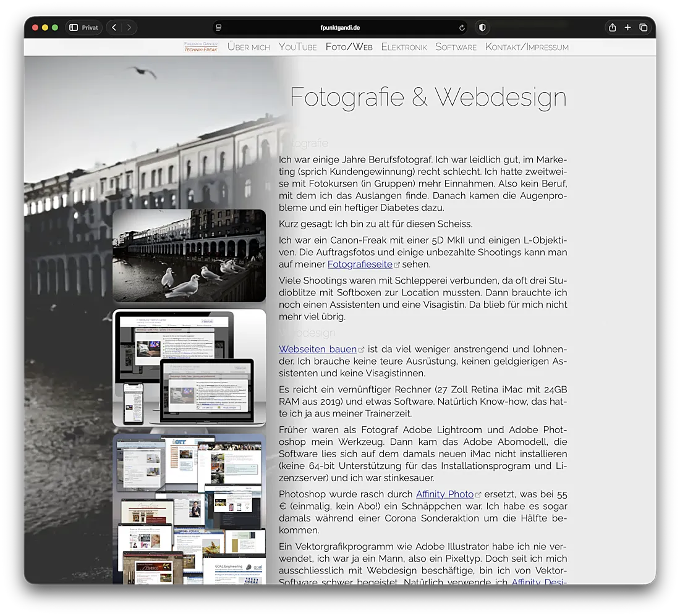The height and width of the screenshot is (616, 680).
Task: Show the privacy report shield
Action: (482, 28)
